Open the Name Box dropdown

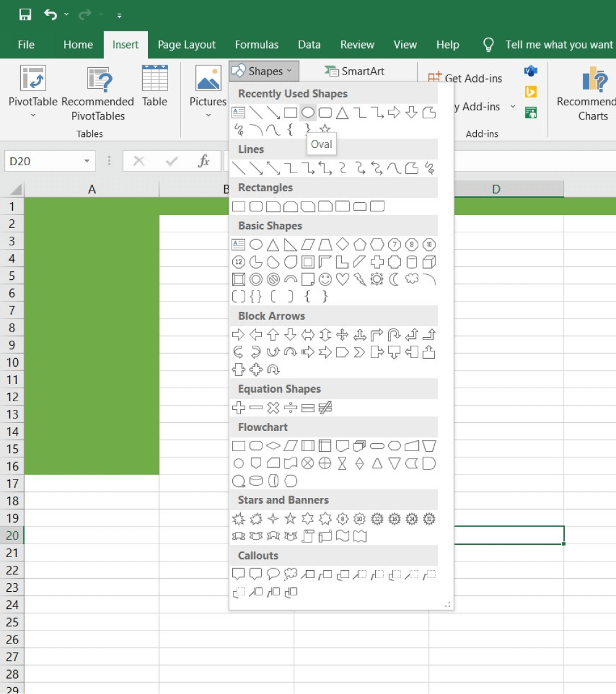(85, 160)
